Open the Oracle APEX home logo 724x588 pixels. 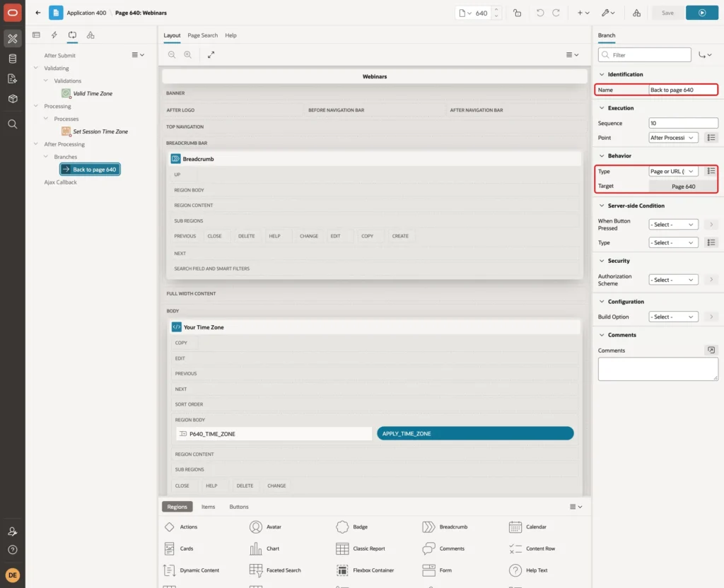click(x=13, y=13)
